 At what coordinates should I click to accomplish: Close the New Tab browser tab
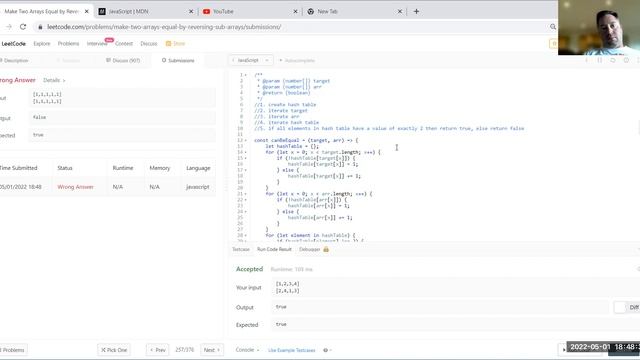pos(400,11)
